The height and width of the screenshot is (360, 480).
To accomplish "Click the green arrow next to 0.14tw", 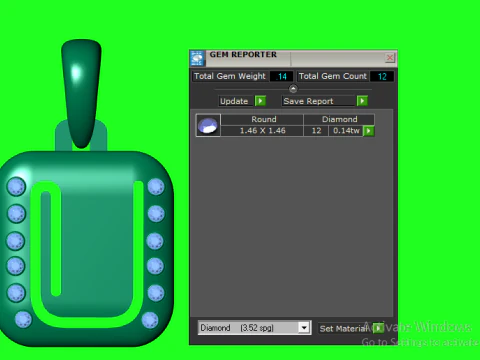I will point(368,131).
